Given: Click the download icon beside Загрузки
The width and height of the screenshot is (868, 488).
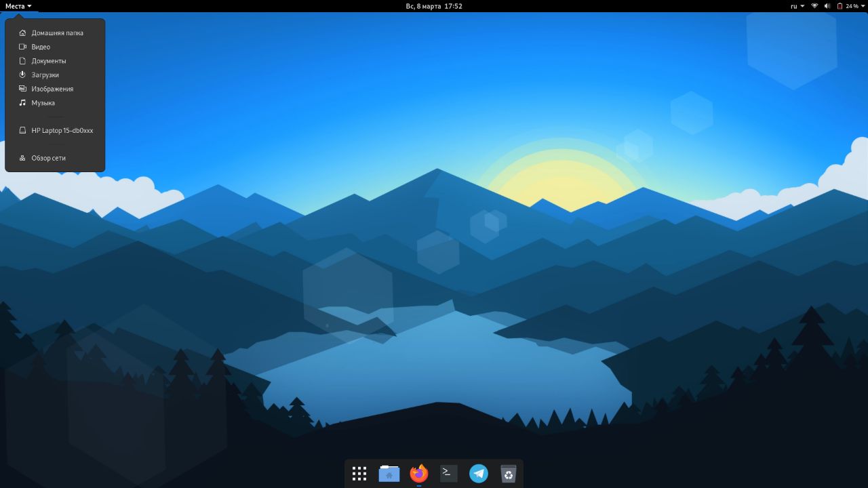Looking at the screenshot, I should 22,75.
